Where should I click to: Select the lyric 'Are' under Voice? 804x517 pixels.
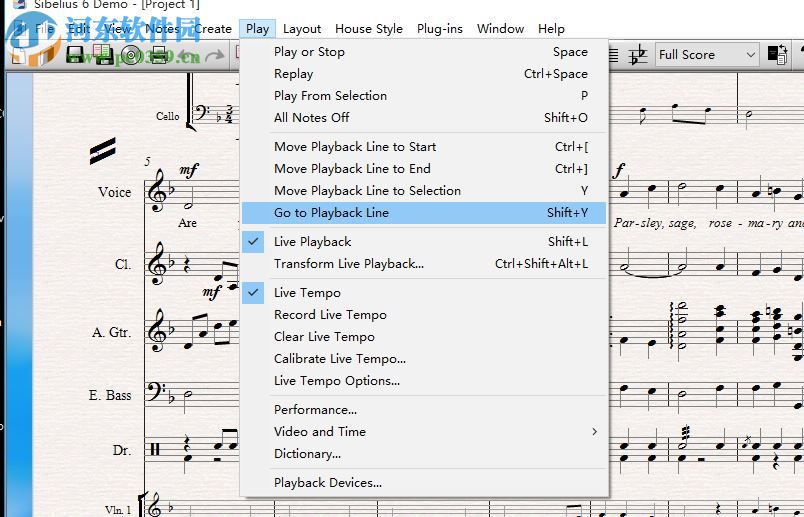click(x=187, y=223)
